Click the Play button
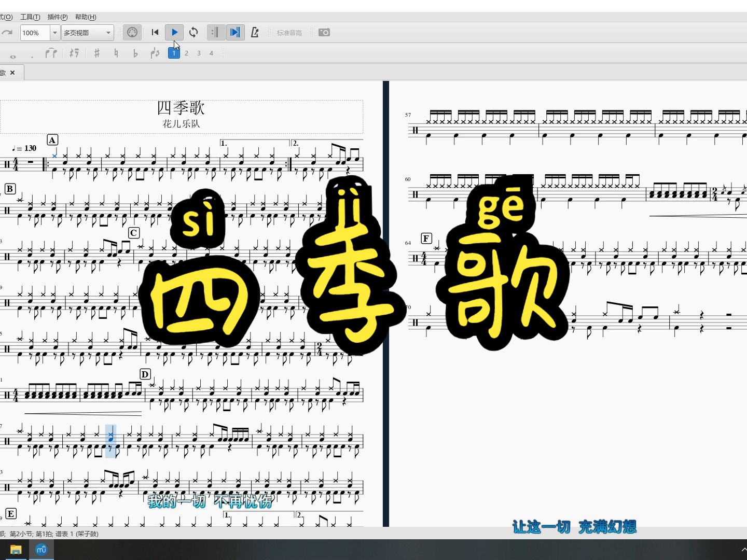 point(174,32)
